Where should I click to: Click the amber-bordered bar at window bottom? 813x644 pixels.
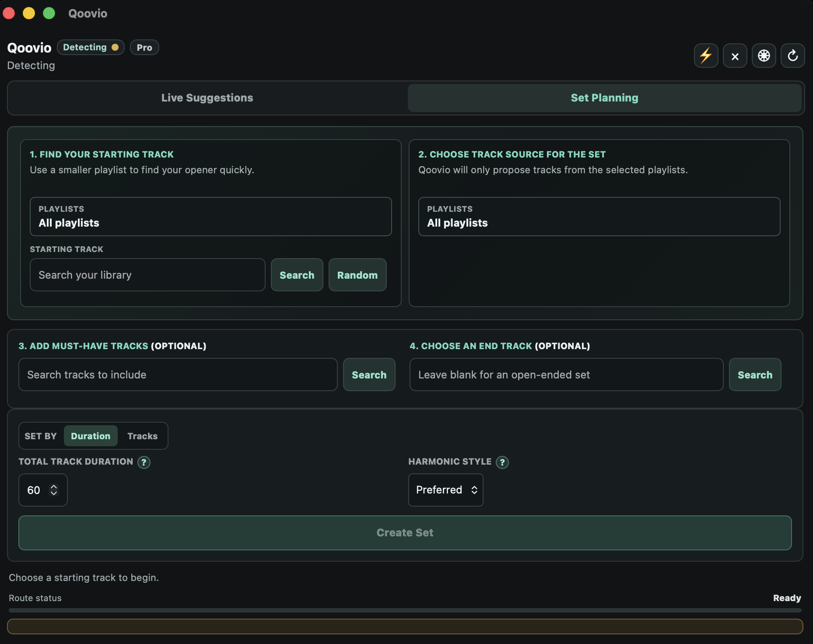(405, 626)
